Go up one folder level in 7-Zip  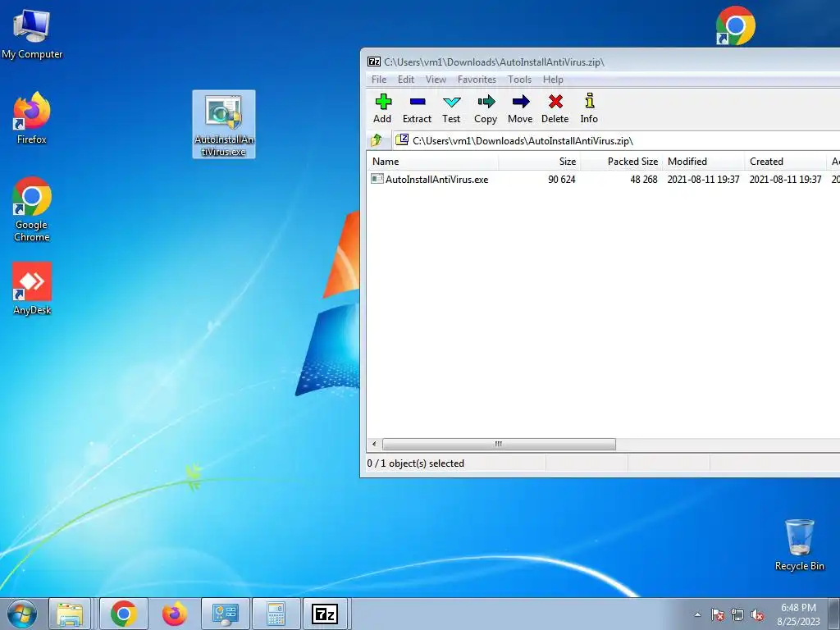click(x=377, y=141)
